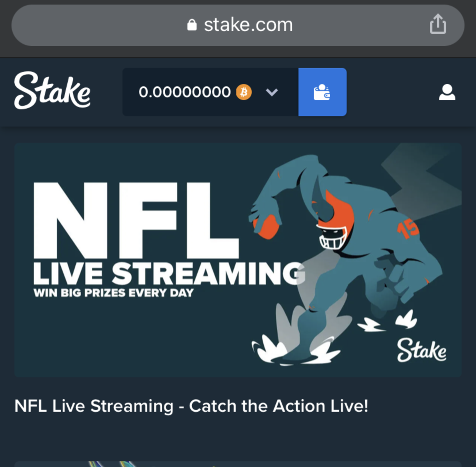The width and height of the screenshot is (476, 467).
Task: Click the small Stake logo on NFL banner
Action: [422, 350]
